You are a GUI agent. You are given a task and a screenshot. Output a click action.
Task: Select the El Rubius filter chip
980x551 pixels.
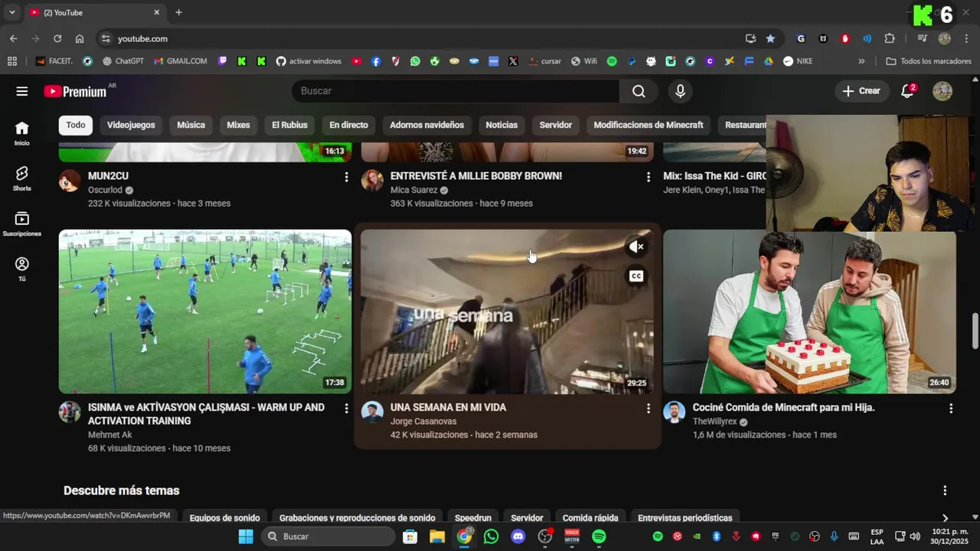click(289, 125)
